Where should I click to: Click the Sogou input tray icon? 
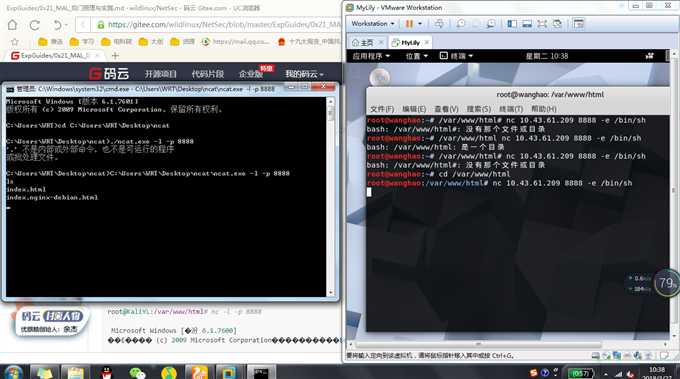click(534, 372)
